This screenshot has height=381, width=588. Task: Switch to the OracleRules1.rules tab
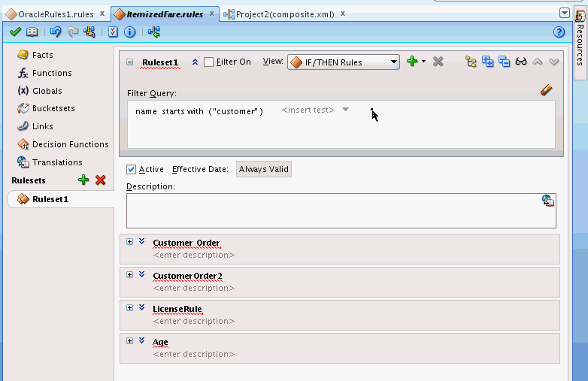(56, 14)
